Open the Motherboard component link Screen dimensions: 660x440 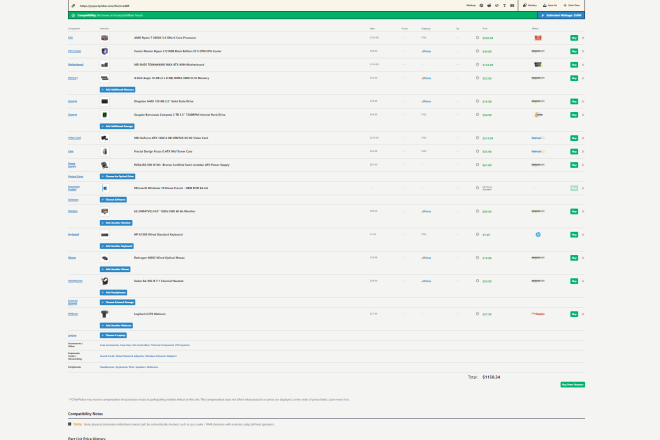click(x=76, y=65)
